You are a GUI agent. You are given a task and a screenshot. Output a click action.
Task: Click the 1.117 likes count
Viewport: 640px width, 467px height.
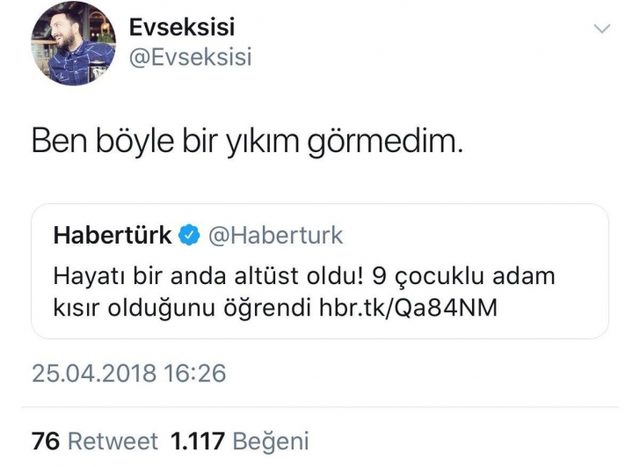(198, 441)
